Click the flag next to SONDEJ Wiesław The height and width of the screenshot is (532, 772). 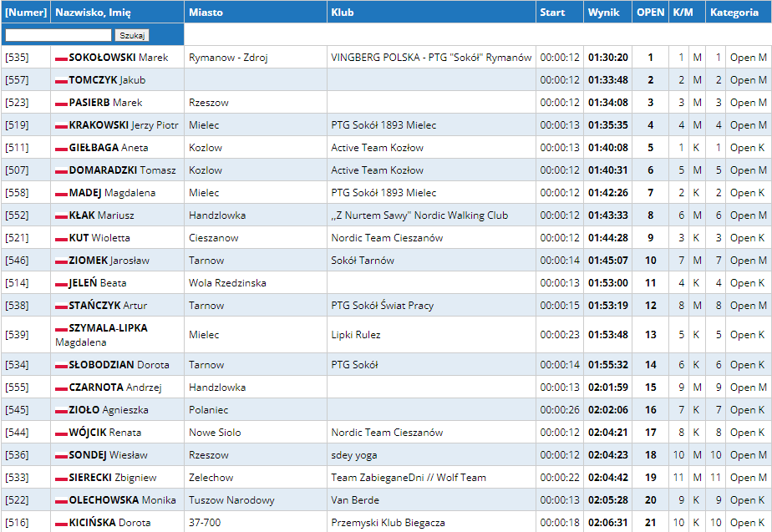[x=61, y=456]
